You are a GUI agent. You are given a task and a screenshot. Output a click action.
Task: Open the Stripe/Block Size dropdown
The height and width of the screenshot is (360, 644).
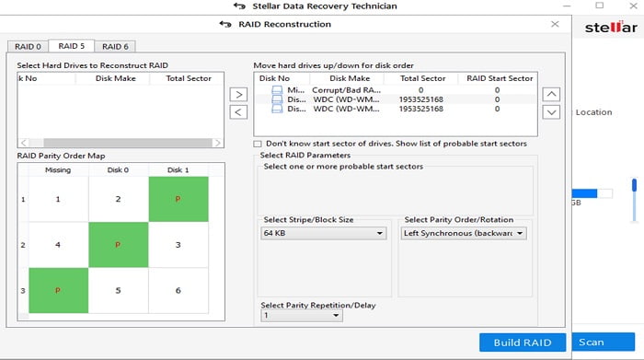(323, 233)
